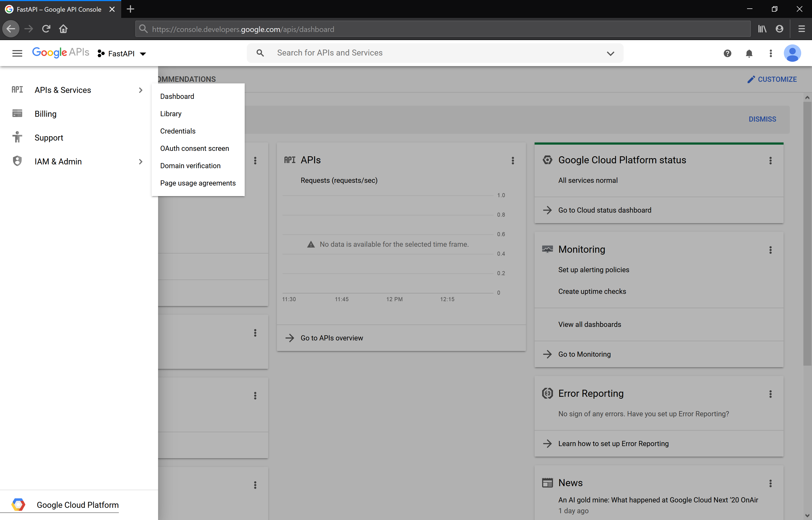The height and width of the screenshot is (520, 812).
Task: Click the hamburger navigation menu icon
Action: [17, 53]
